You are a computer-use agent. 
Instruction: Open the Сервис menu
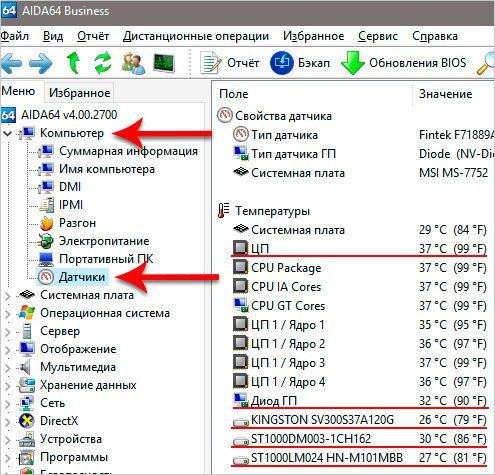(378, 36)
